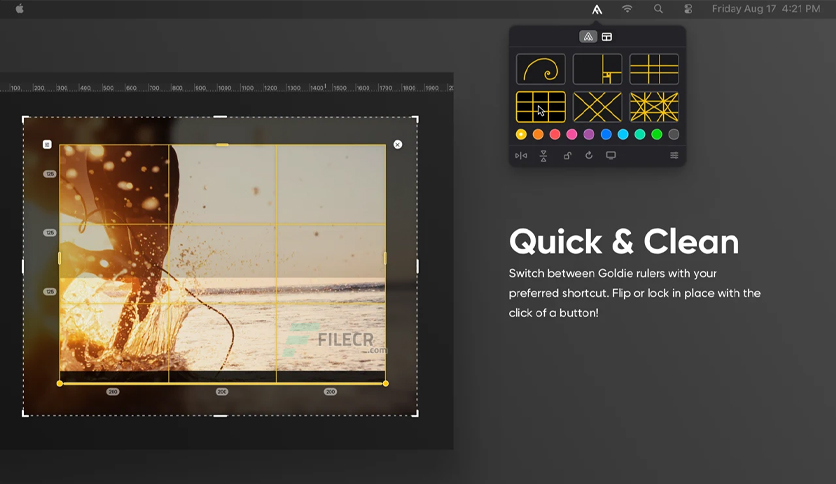
Task: Switch to the layout grid tab
Action: tap(607, 37)
